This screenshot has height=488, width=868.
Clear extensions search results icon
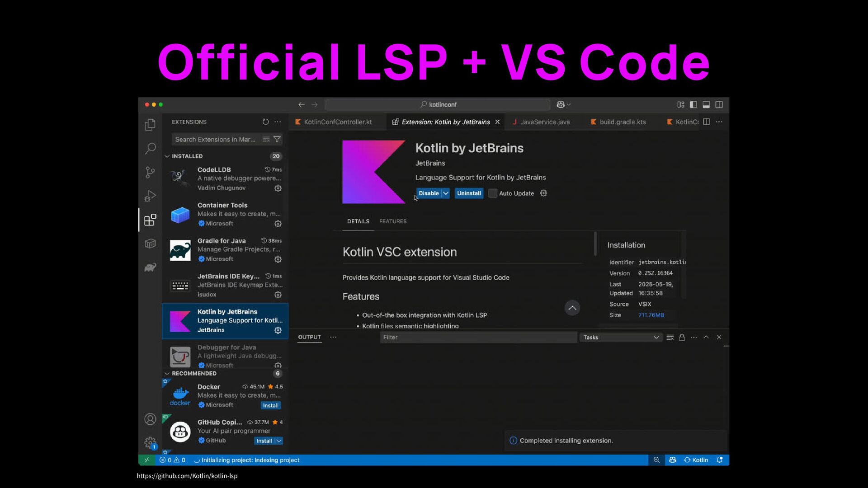266,139
